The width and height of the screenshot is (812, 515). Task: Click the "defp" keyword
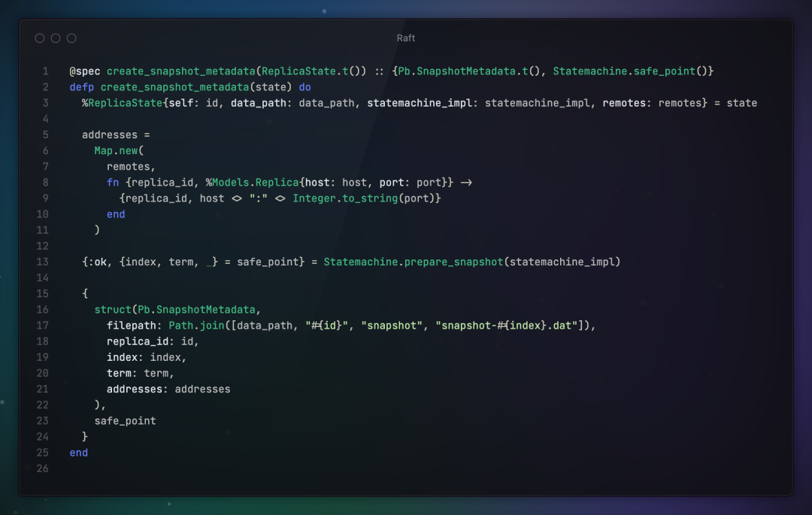coord(82,87)
